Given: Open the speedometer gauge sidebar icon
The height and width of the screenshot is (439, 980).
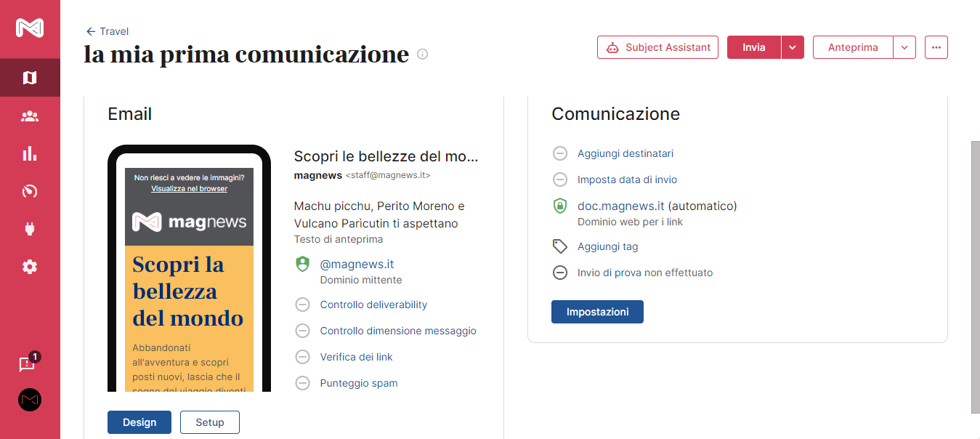Looking at the screenshot, I should click(30, 191).
